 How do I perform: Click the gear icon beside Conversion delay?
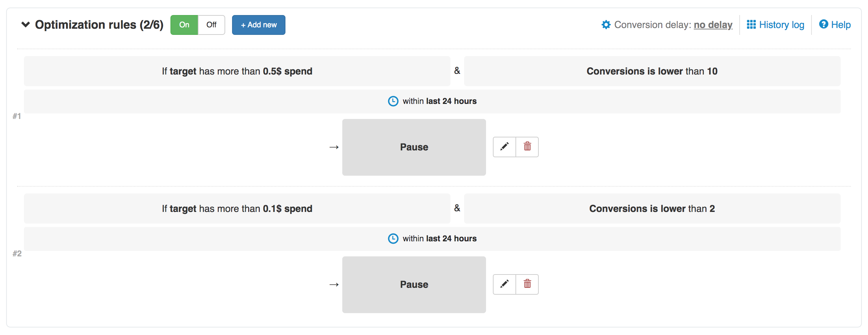click(x=606, y=25)
